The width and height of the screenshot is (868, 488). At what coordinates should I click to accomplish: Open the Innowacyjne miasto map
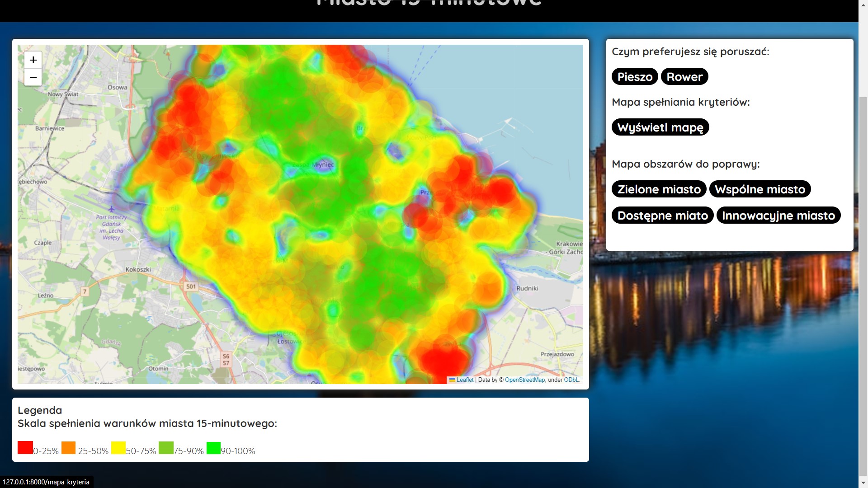tap(778, 216)
